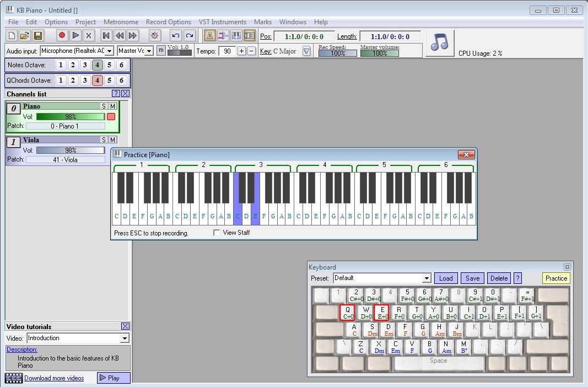Start recording with the red Record button
588x387 pixels.
[63, 35]
